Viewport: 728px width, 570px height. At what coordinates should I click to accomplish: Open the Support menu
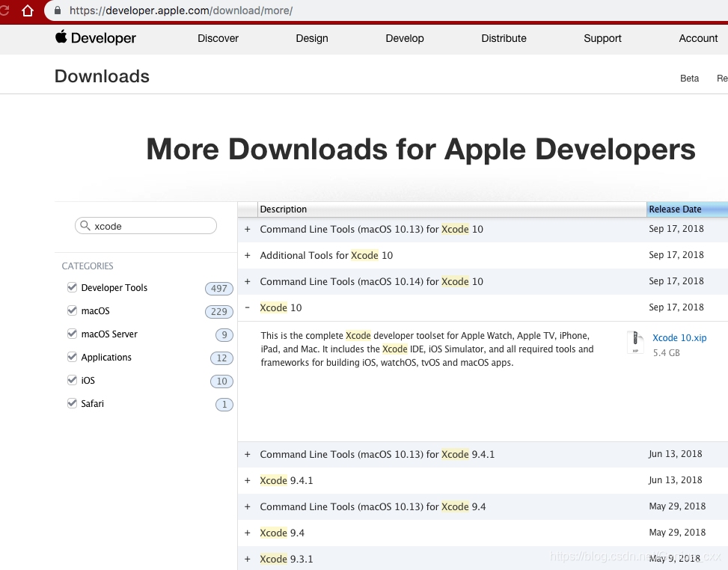pyautogui.click(x=602, y=39)
